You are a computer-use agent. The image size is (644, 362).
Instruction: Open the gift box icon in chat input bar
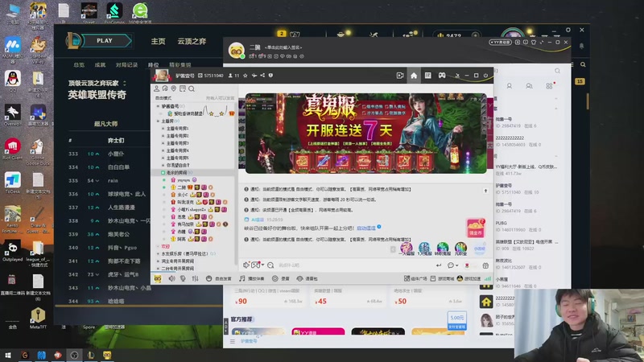(485, 265)
